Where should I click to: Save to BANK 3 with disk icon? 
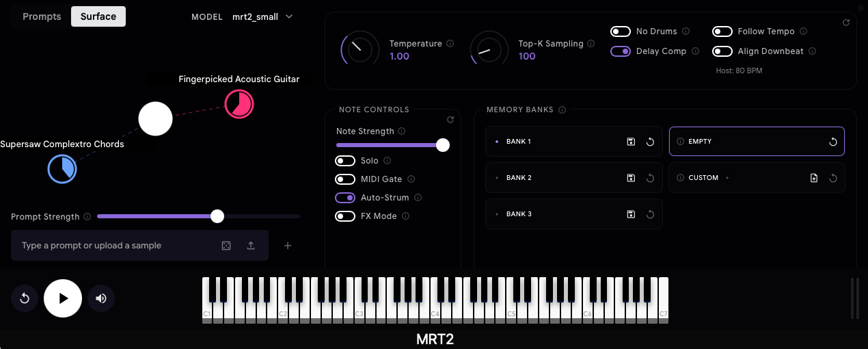tap(631, 214)
